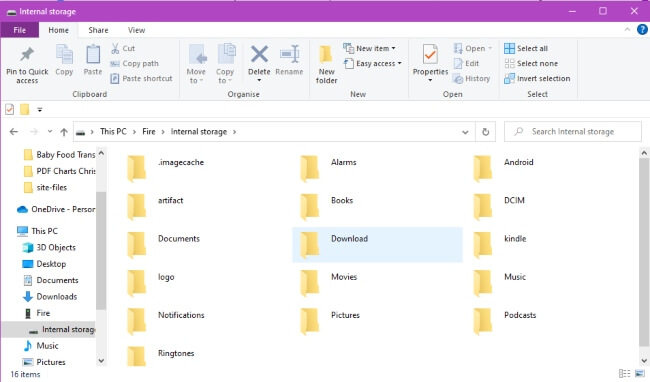Screen dimensions: 650x382
Task: Click Fire in address breadcrumb
Action: [x=149, y=132]
